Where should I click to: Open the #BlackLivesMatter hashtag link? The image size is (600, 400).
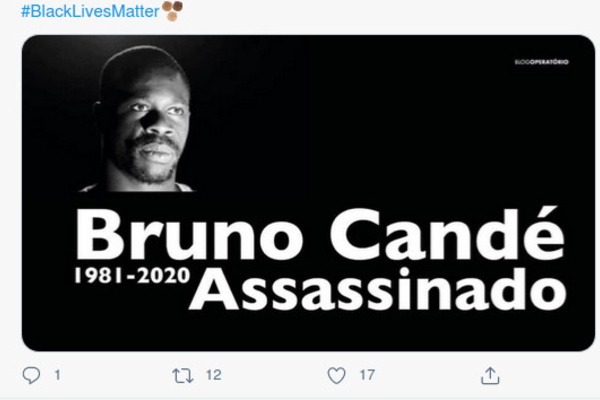[90, 11]
